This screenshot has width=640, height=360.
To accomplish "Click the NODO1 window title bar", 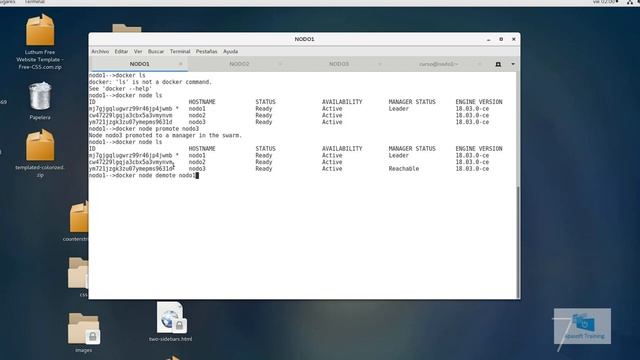I will coord(304,39).
